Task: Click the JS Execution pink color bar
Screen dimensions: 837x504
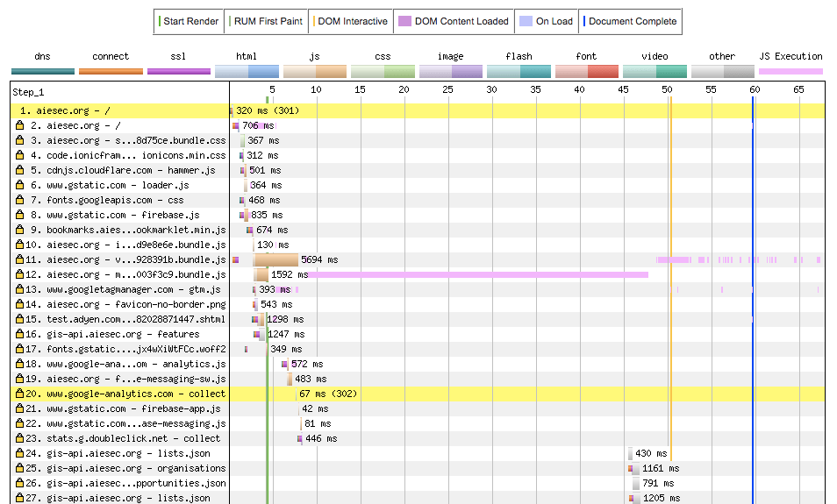Action: coord(790,72)
